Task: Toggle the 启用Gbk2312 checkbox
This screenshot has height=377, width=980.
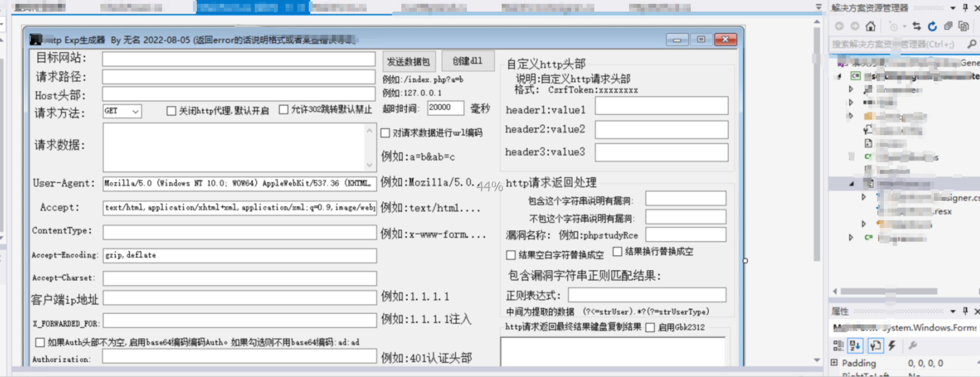Action: pos(650,328)
